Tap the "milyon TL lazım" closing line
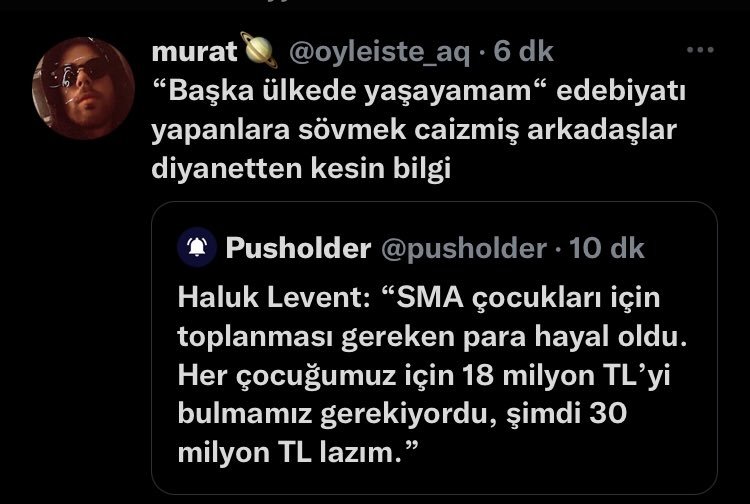This screenshot has width=750, height=504. tap(296, 452)
